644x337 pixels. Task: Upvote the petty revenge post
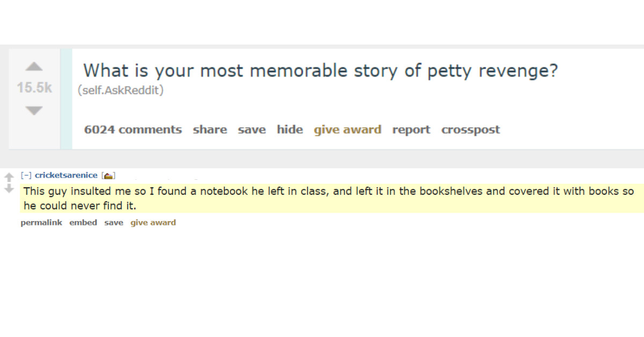tap(34, 67)
